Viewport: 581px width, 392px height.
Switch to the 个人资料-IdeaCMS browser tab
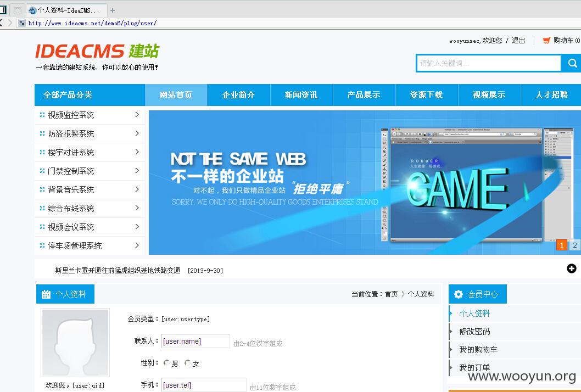pyautogui.click(x=66, y=10)
